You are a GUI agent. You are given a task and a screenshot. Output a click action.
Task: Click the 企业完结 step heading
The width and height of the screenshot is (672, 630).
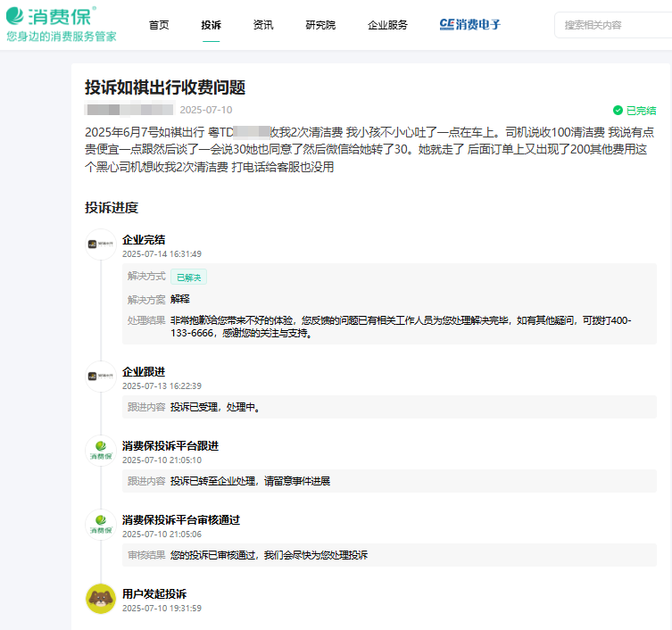click(x=144, y=240)
